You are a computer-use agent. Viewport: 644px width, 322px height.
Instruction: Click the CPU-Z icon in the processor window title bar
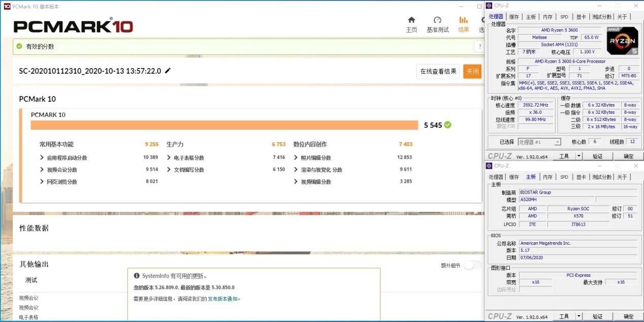point(489,6)
